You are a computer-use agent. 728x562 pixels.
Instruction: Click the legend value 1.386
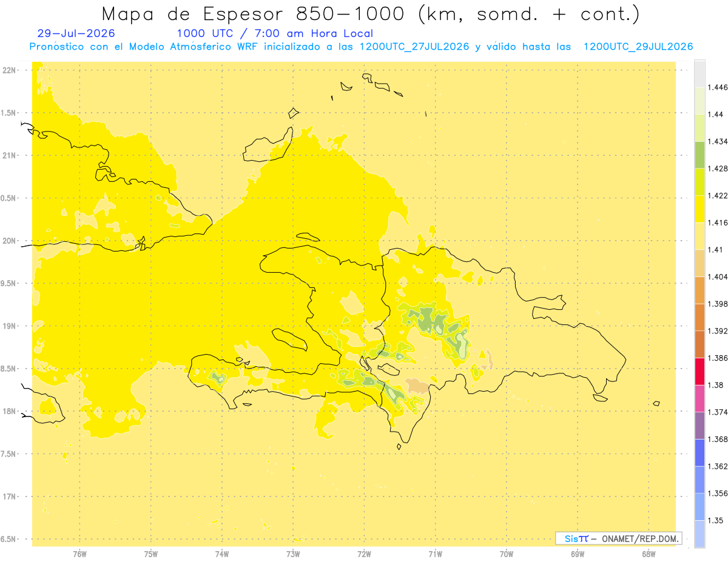718,358
